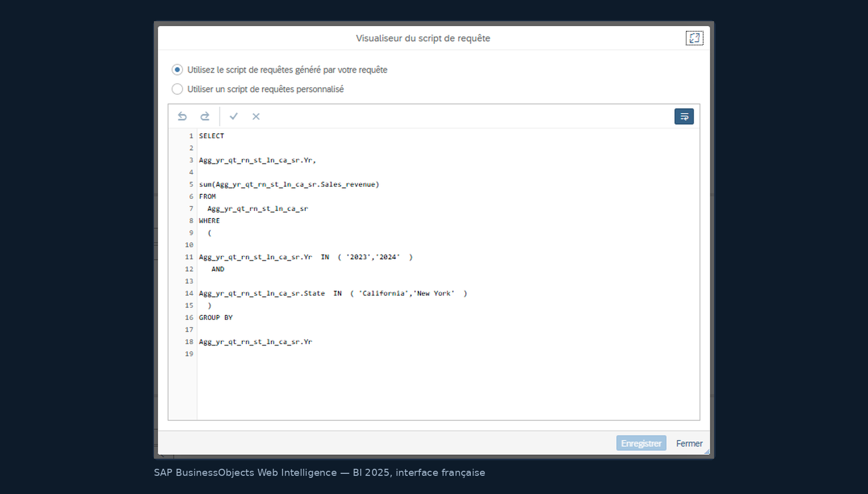The height and width of the screenshot is (494, 868).
Task: Click line number 19 in the gutter
Action: tap(189, 354)
